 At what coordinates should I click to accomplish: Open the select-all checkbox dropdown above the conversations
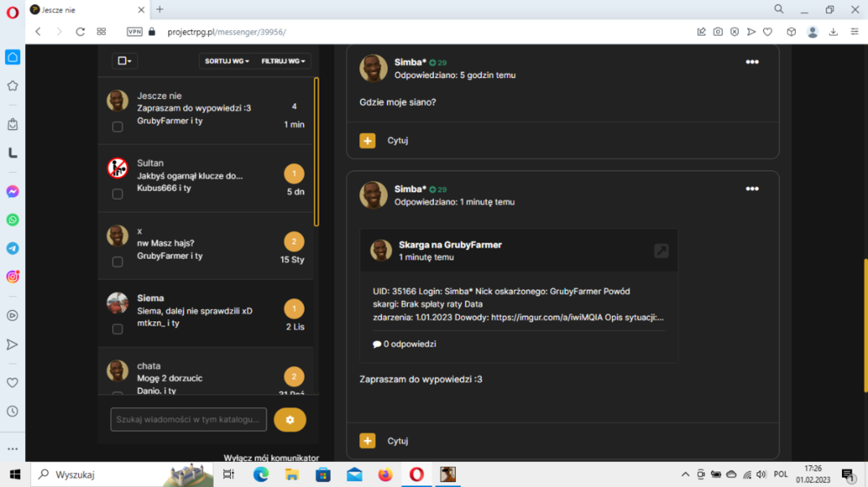(124, 61)
